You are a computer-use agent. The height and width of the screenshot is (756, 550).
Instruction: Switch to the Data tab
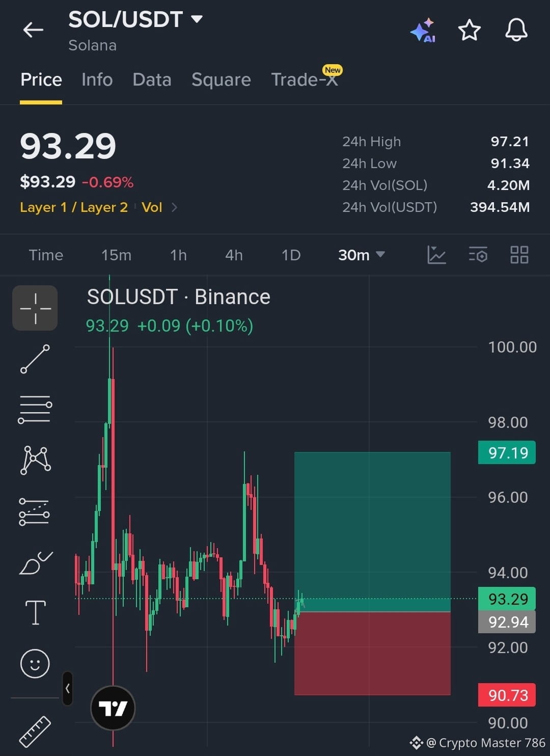[152, 79]
